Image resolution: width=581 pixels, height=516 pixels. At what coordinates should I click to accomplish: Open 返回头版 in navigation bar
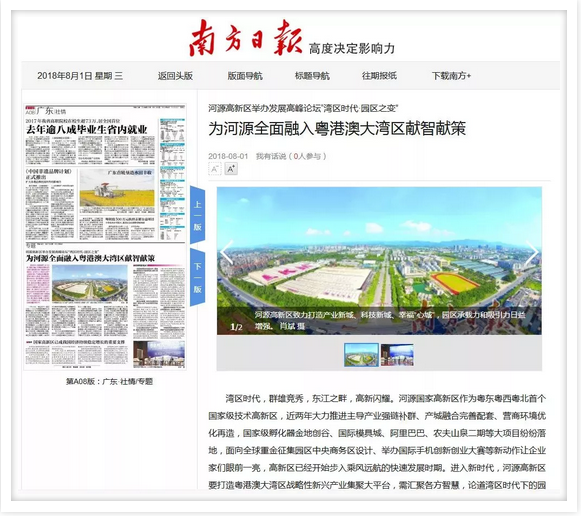(175, 76)
